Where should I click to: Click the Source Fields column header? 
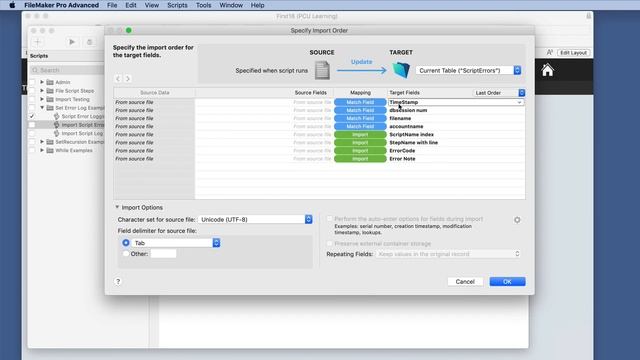(x=311, y=93)
